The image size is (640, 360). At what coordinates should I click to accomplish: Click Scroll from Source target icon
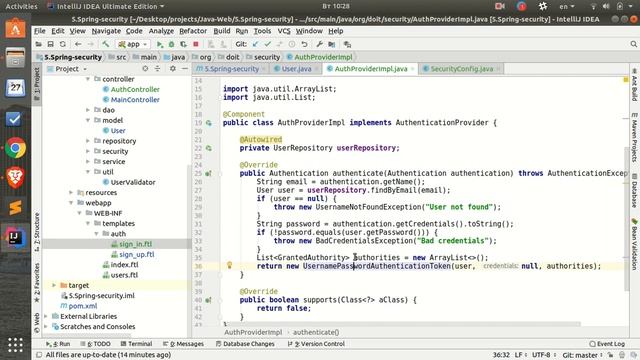click(145, 69)
